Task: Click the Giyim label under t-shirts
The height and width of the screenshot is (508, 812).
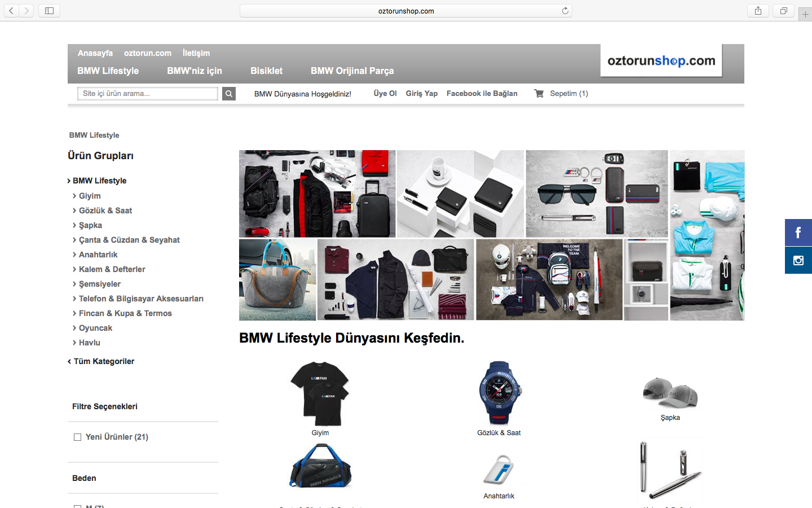Action: 320,433
